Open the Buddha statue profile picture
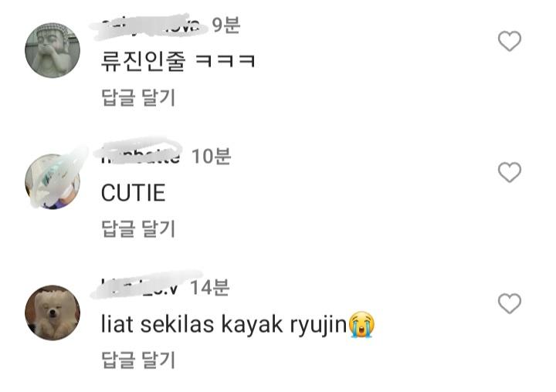 coord(53,50)
